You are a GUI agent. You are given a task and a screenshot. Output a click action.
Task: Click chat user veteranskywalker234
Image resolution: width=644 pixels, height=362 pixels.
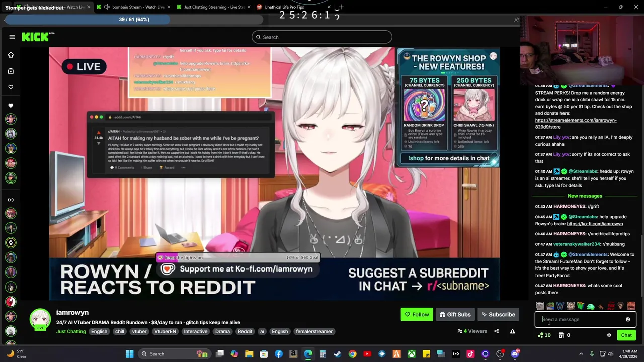(577, 244)
